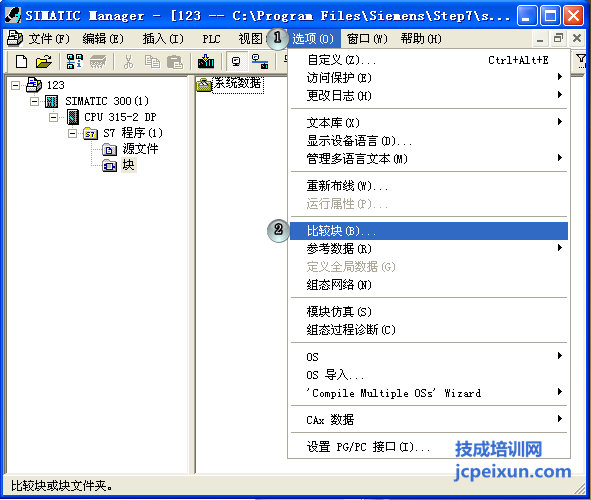Click the Download to PLC icon
Viewport: 591px width, 500px height.
tap(206, 61)
